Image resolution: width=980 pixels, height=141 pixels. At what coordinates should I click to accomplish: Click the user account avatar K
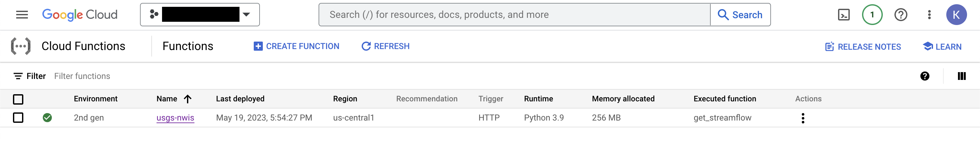pyautogui.click(x=956, y=15)
